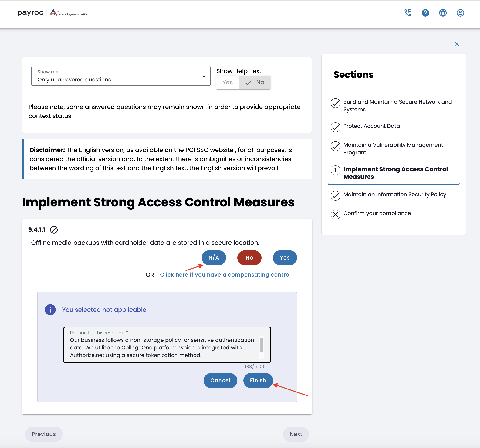Viewport: 480px width, 448px height.
Task: Open the 'Show me' dropdown arrow
Action: 204,76
